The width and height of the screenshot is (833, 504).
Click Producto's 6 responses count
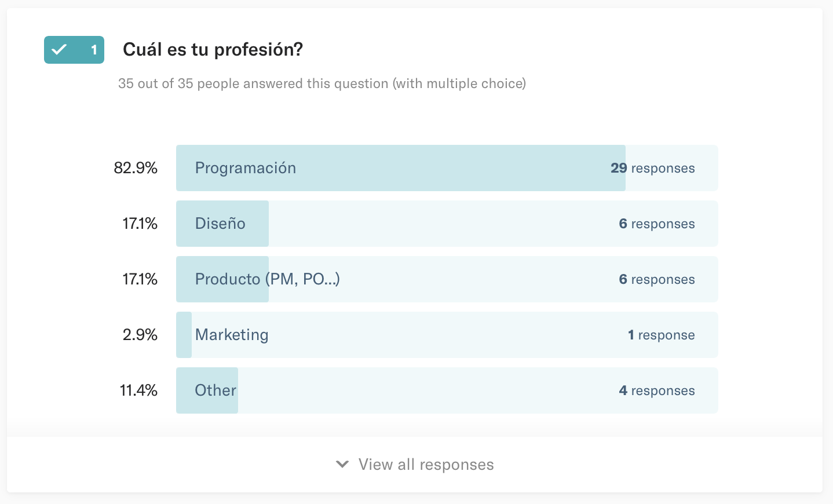coord(657,279)
